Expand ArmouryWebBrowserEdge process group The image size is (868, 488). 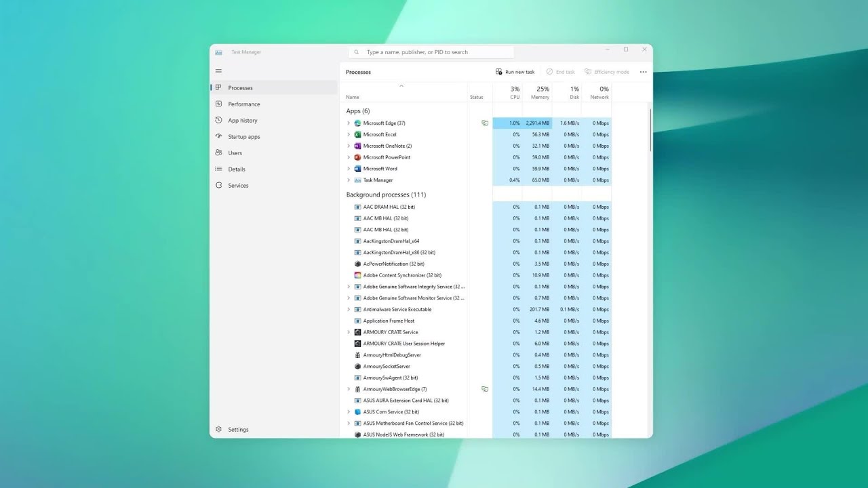click(x=349, y=389)
